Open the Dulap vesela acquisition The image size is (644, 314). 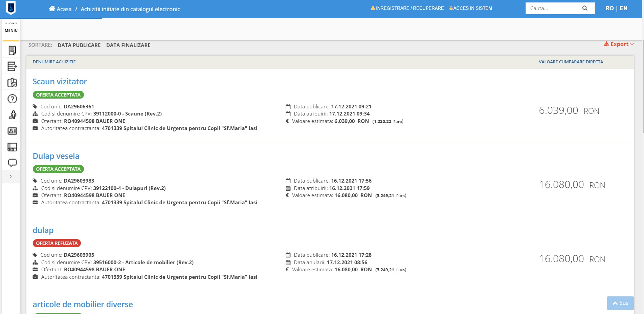56,156
